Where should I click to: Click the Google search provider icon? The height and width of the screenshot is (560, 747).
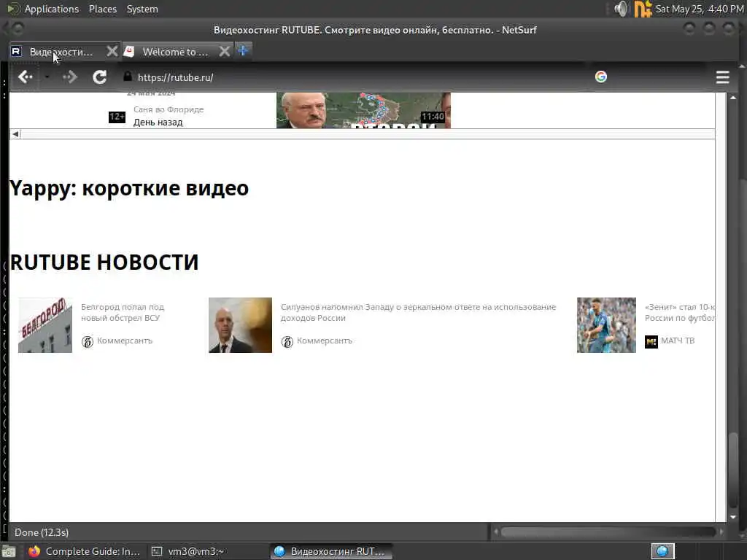(x=601, y=77)
